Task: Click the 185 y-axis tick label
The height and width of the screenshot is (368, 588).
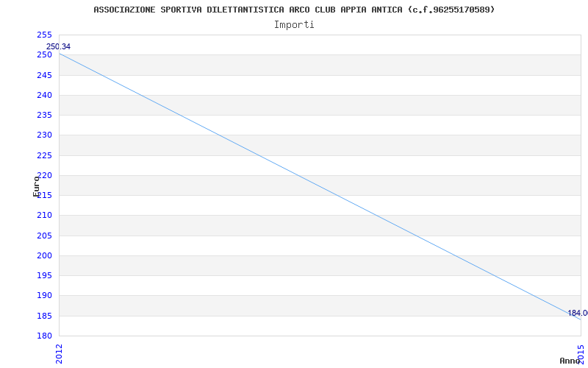Action: click(x=44, y=316)
